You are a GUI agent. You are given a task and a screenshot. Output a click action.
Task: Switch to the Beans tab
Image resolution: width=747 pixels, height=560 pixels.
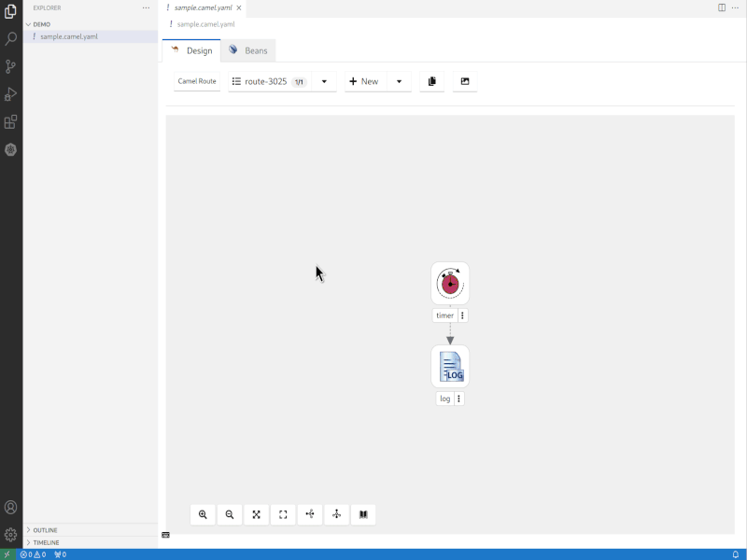pos(248,50)
